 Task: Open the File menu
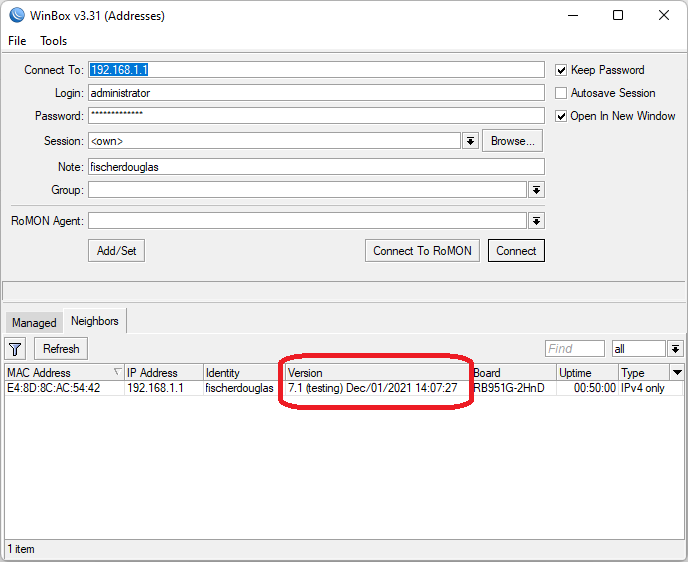click(17, 41)
